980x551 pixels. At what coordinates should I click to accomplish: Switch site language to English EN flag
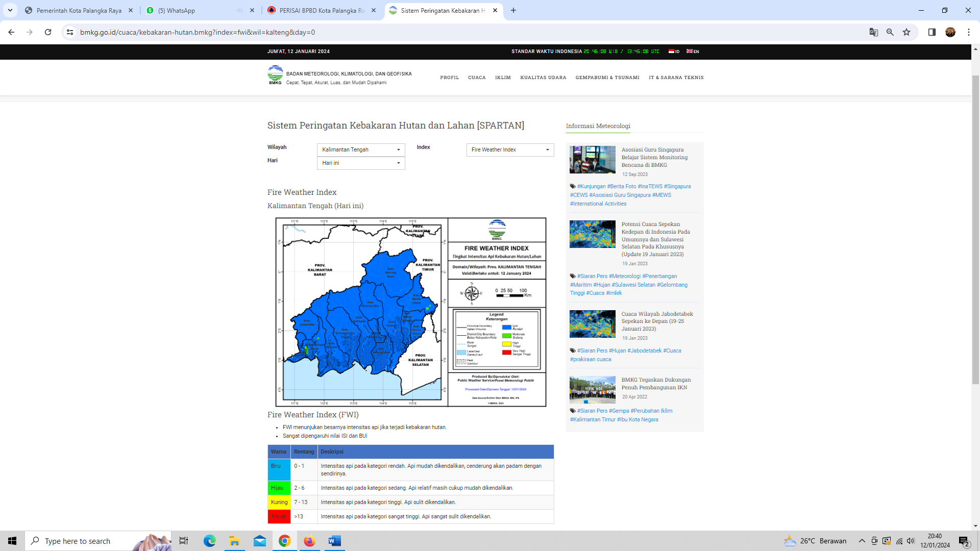(x=693, y=52)
